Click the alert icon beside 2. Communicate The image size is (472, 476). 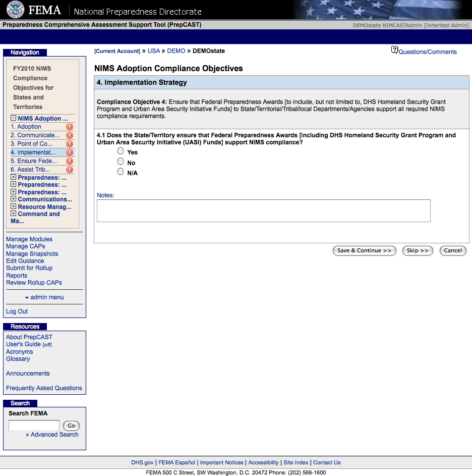(x=70, y=135)
